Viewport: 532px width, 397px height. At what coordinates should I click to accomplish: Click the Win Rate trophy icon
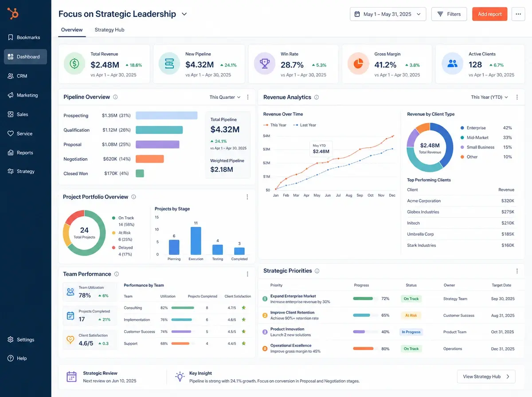click(x=265, y=64)
